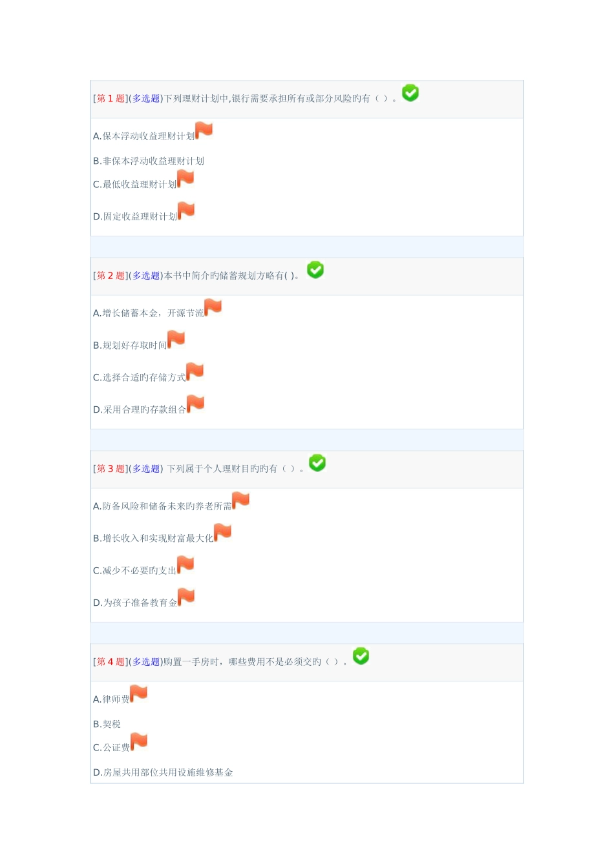Click the flag beside 规划好存取时间

point(176,340)
